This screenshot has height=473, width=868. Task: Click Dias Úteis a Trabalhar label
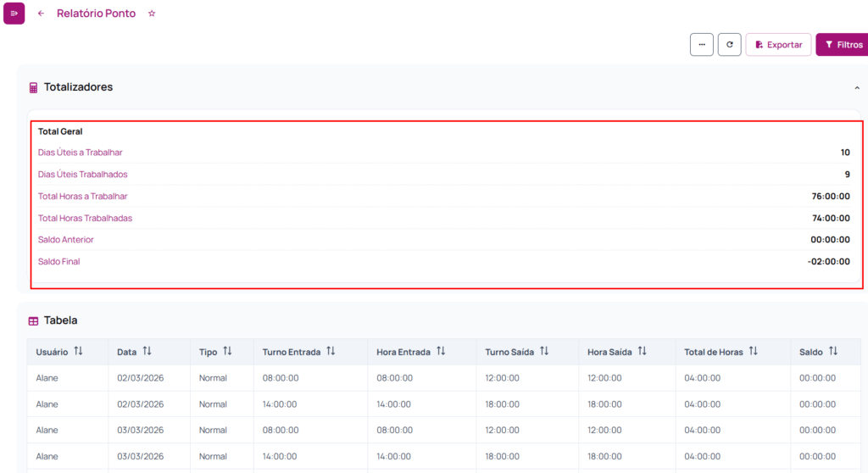(81, 153)
